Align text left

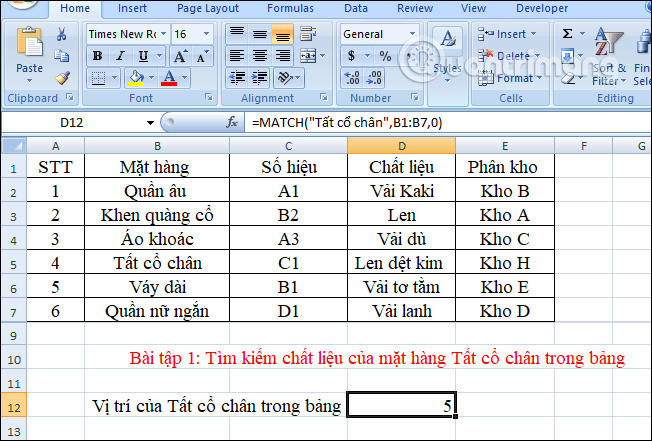pyautogui.click(x=237, y=56)
